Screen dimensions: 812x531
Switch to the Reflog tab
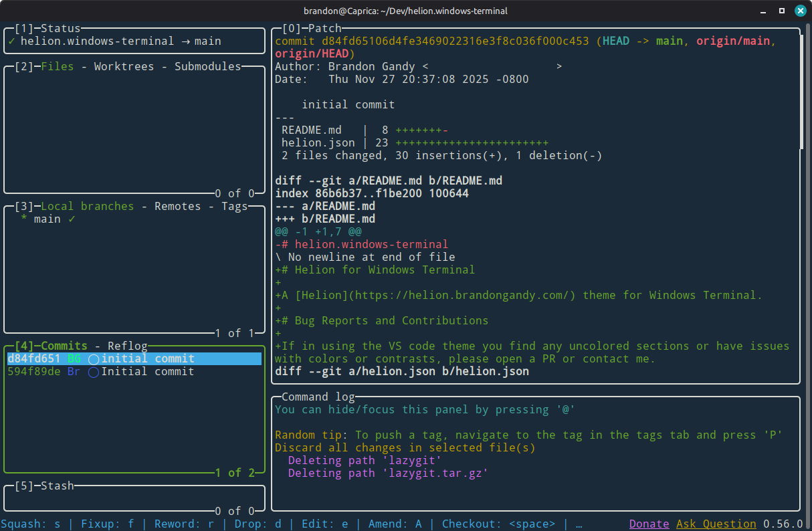(127, 346)
